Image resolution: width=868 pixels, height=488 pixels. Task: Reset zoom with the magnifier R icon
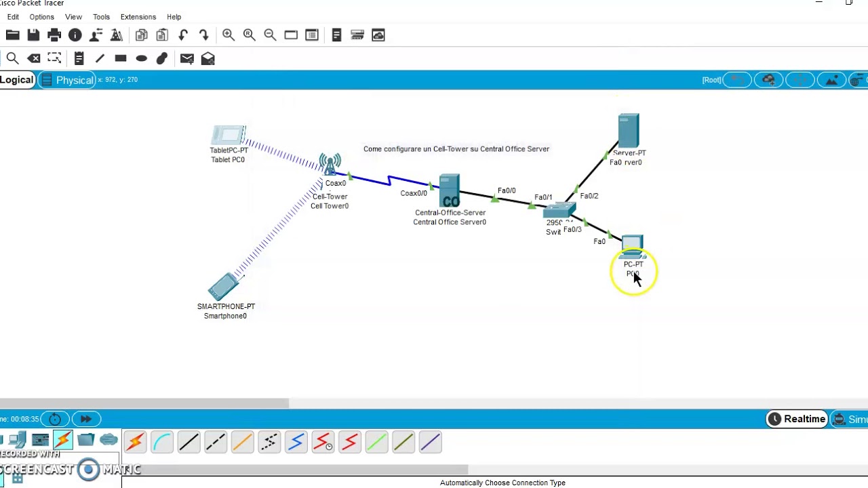pyautogui.click(x=250, y=35)
